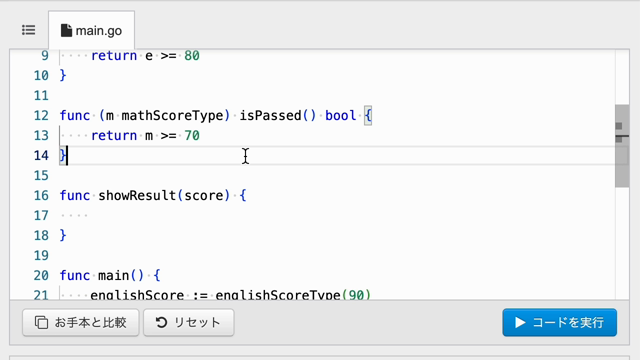This screenshot has height=360, width=640.
Task: Switch to the main.go tab
Action: (x=91, y=31)
